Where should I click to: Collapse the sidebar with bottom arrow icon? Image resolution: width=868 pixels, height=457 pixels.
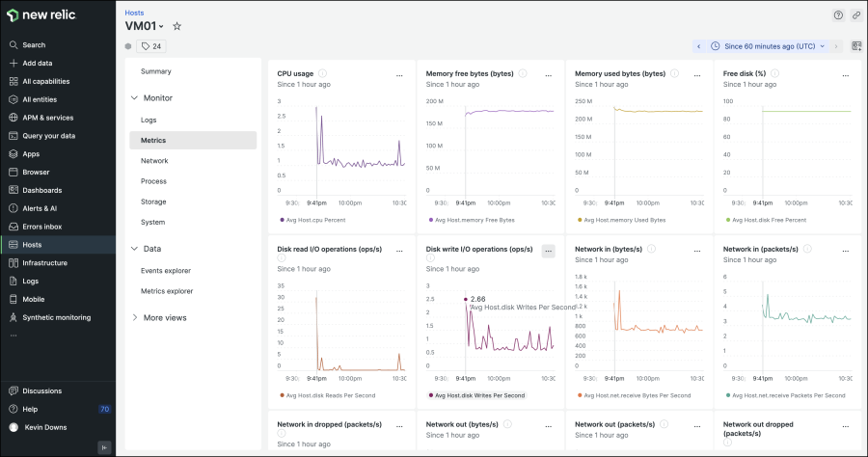pos(105,445)
